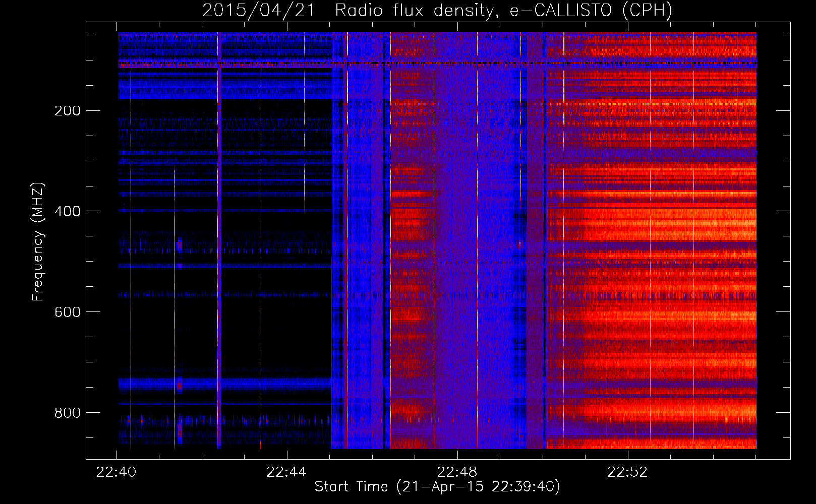816x504 pixels.
Task: Click the '22:48' time tick label
Action: point(457,472)
